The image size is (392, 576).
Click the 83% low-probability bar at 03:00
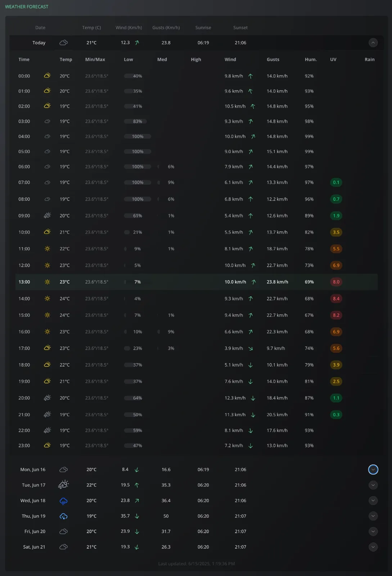click(x=135, y=121)
